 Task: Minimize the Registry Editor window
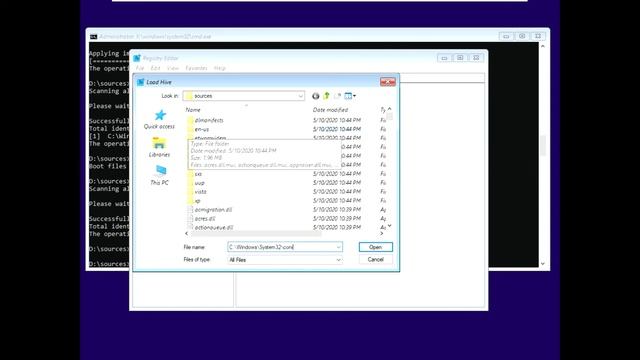pos(444,58)
